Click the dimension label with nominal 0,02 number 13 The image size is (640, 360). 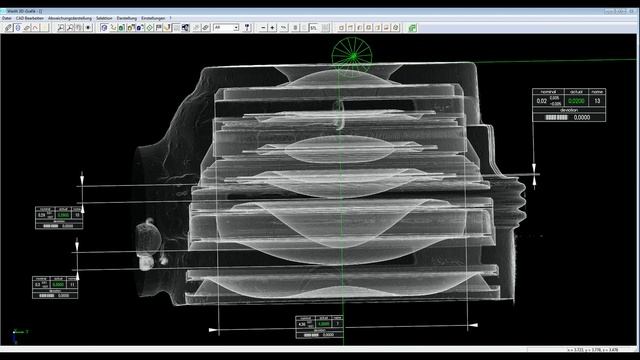(569, 105)
